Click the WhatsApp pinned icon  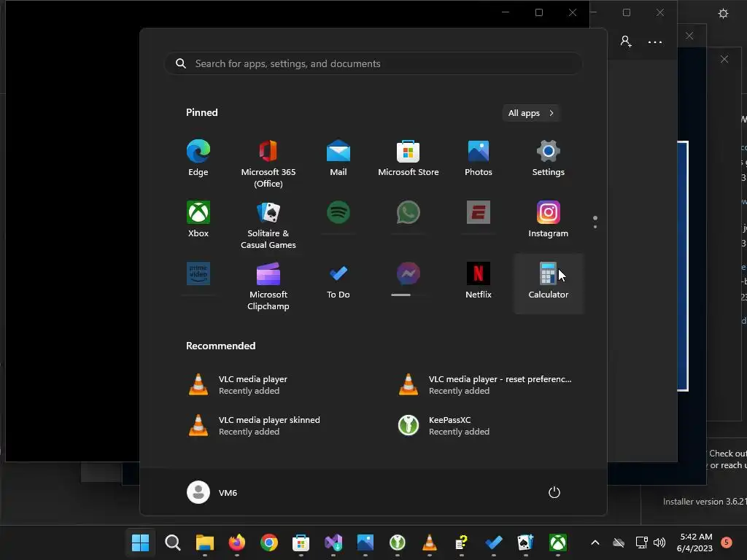coord(409,212)
